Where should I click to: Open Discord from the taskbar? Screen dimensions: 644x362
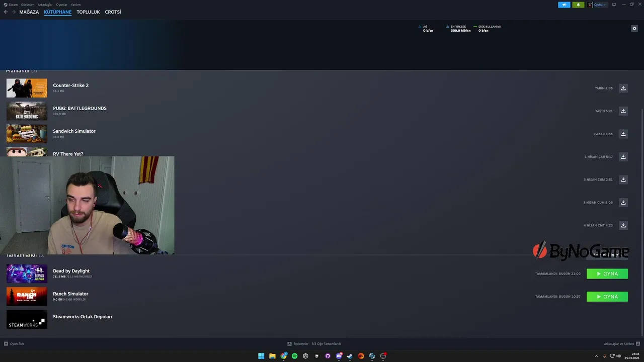(339, 356)
